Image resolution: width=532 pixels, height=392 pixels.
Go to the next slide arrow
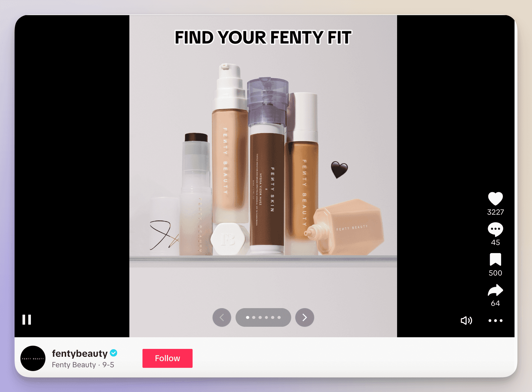point(304,317)
